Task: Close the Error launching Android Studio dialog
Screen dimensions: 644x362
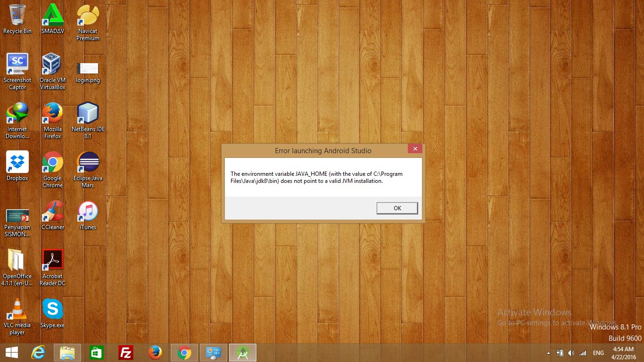Action: coord(415,149)
